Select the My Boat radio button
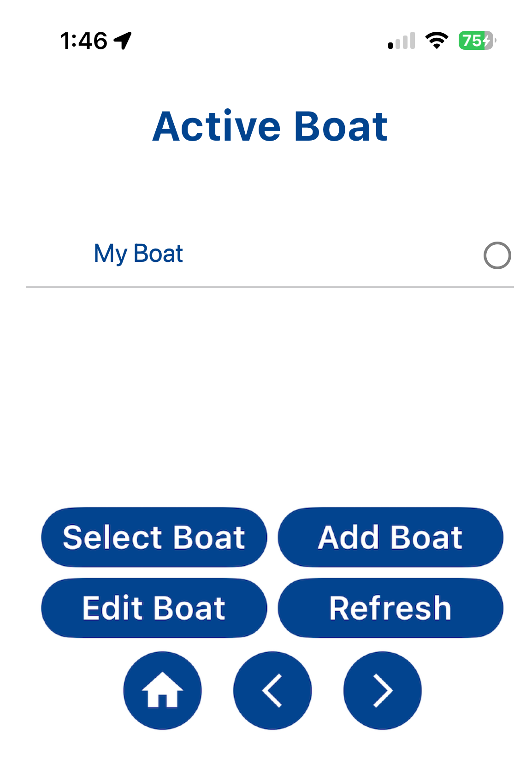The image size is (532, 758). point(497,255)
